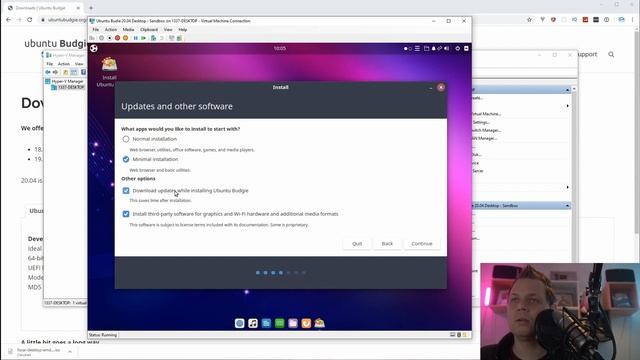Click Virtual Machine in Hyper-V Actions pane
Viewport: 640px width, 360px height.
(x=486, y=114)
